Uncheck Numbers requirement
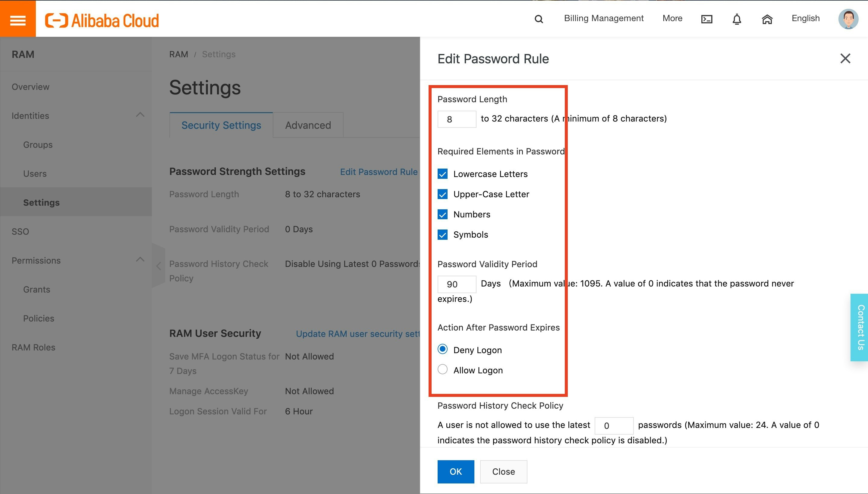The image size is (868, 494). coord(442,214)
